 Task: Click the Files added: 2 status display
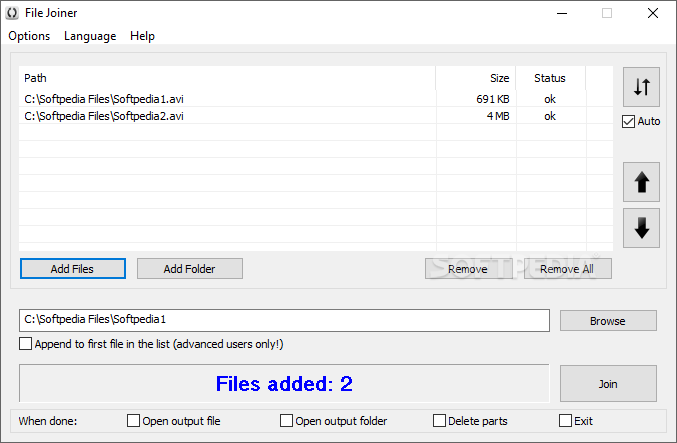point(284,383)
